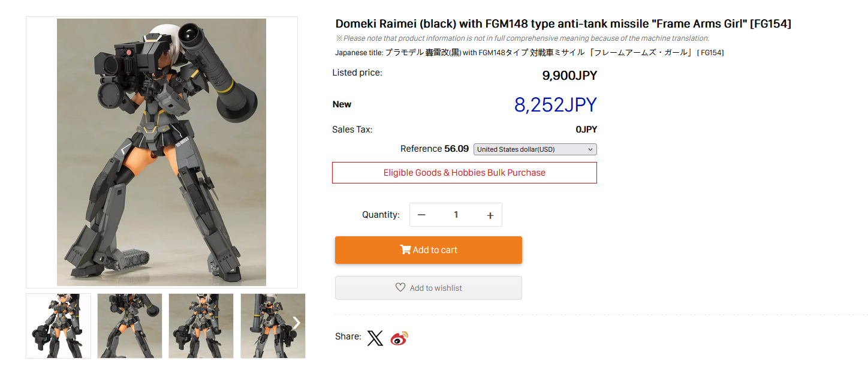Click the large main product image
Image resolution: width=868 pixels, height=370 pixels.
162,152
